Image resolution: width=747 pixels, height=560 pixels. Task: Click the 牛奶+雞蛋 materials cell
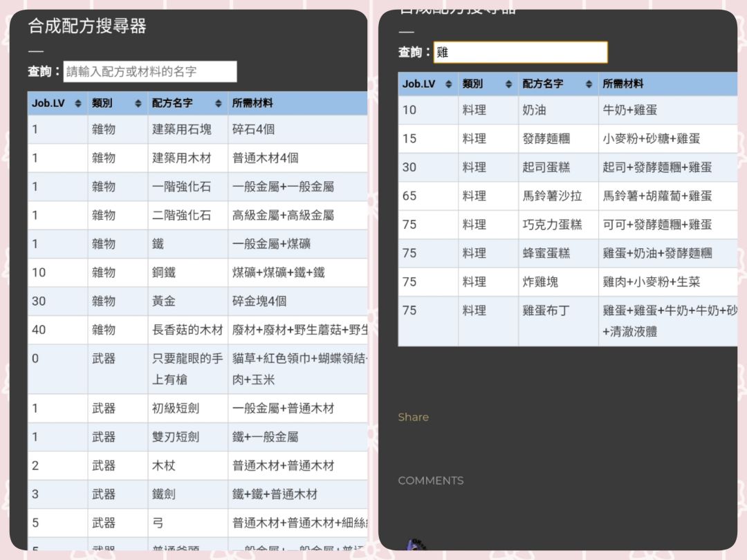click(x=630, y=110)
